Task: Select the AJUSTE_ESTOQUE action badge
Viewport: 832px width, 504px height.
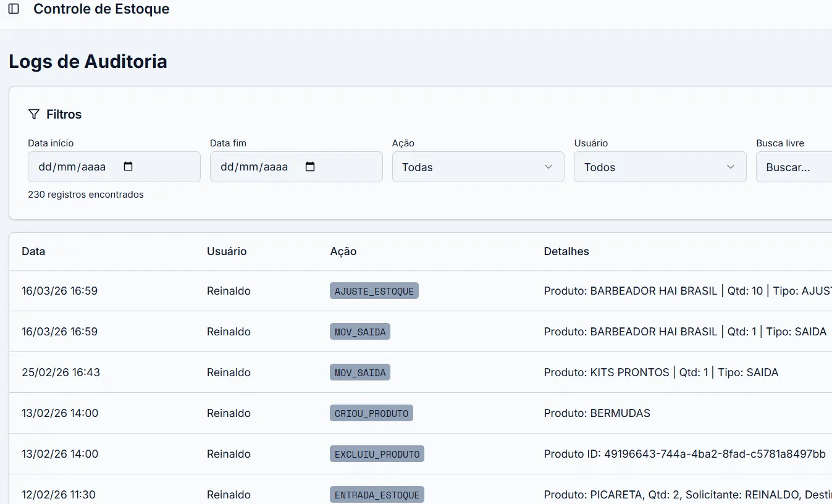Action: [x=374, y=291]
